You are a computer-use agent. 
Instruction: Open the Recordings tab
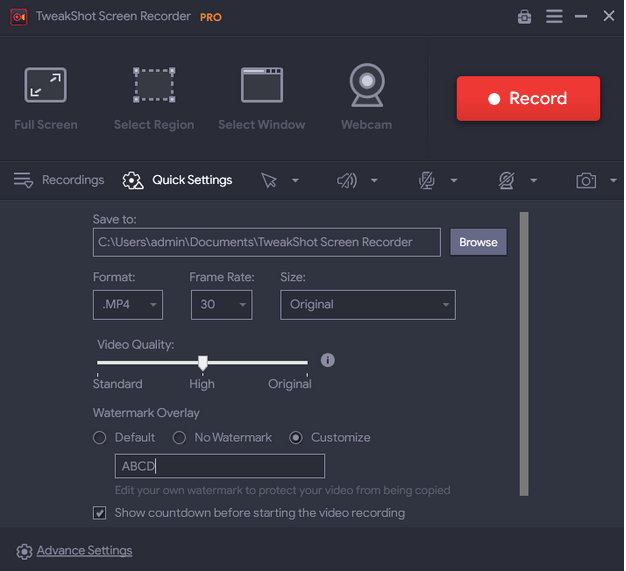(x=73, y=180)
